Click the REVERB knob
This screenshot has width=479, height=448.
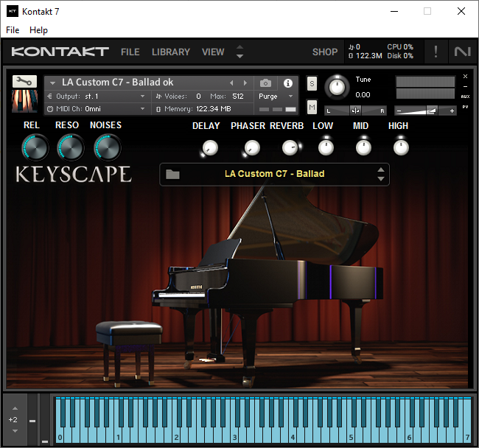click(x=290, y=148)
